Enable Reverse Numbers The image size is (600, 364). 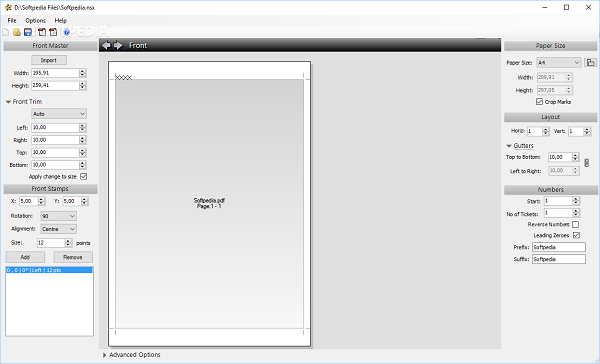(576, 224)
